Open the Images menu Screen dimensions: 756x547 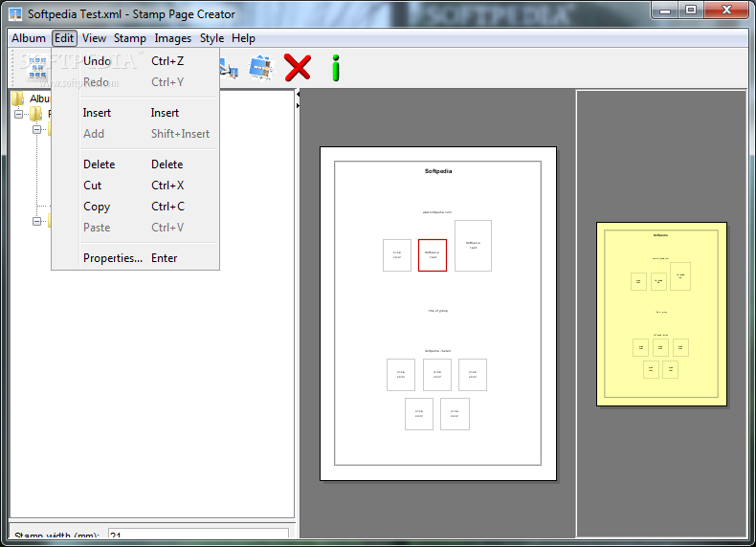pos(172,38)
